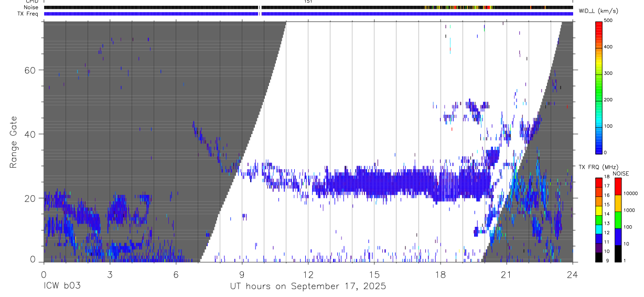Click the '100' label on WID colorbar
644x297 pixels.
[x=608, y=126]
